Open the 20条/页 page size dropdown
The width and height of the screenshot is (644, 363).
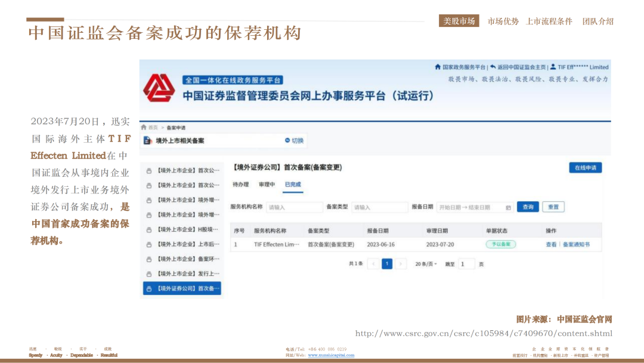click(x=426, y=264)
